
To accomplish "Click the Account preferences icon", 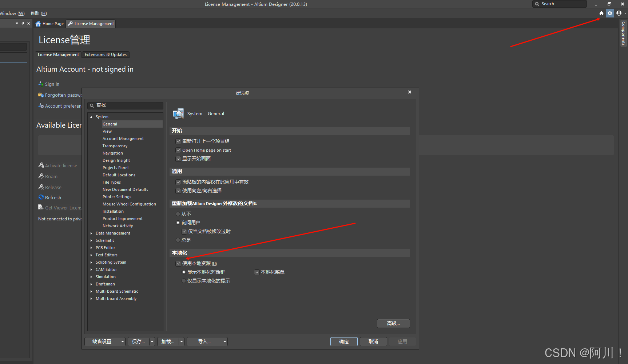I will (41, 106).
